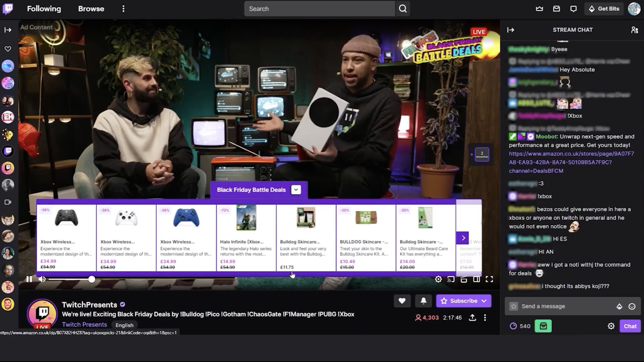Open the TwitchPresents channel name link

click(89, 305)
